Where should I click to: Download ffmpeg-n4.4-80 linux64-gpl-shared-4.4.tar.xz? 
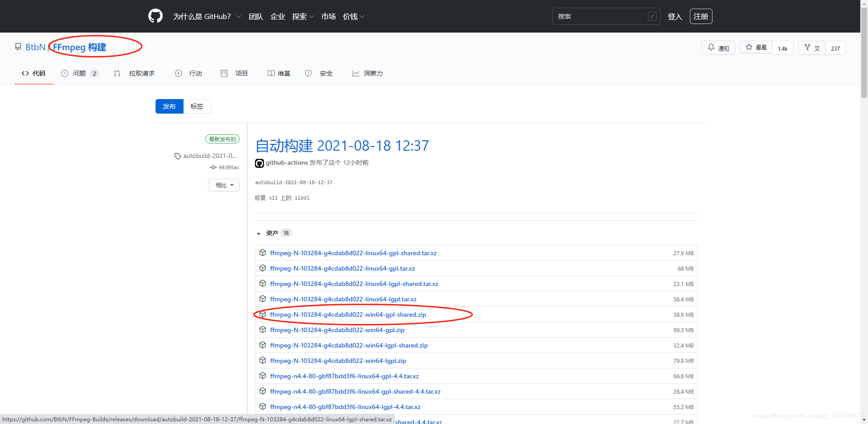[355, 391]
